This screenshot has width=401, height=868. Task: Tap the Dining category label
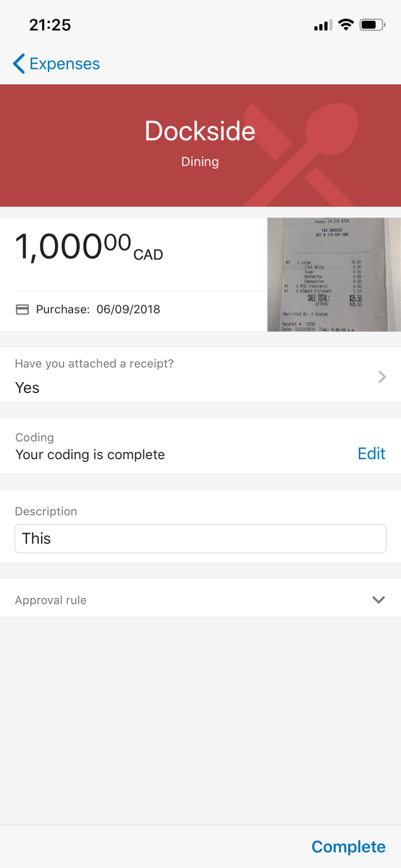click(x=200, y=162)
